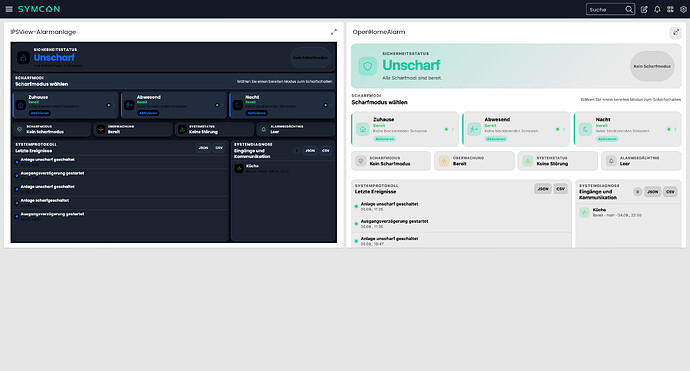Click Überwachung status icon in OpenHomeAlarm

click(444, 161)
